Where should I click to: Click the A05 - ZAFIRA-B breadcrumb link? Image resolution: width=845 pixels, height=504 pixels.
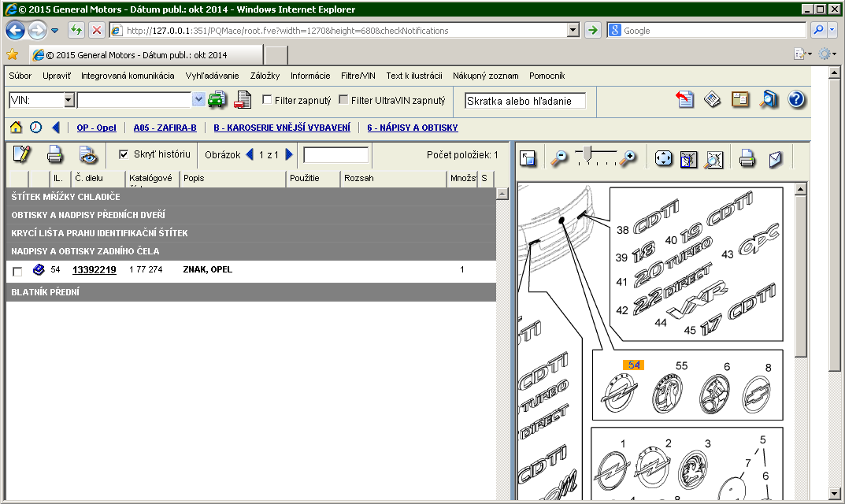[165, 128]
